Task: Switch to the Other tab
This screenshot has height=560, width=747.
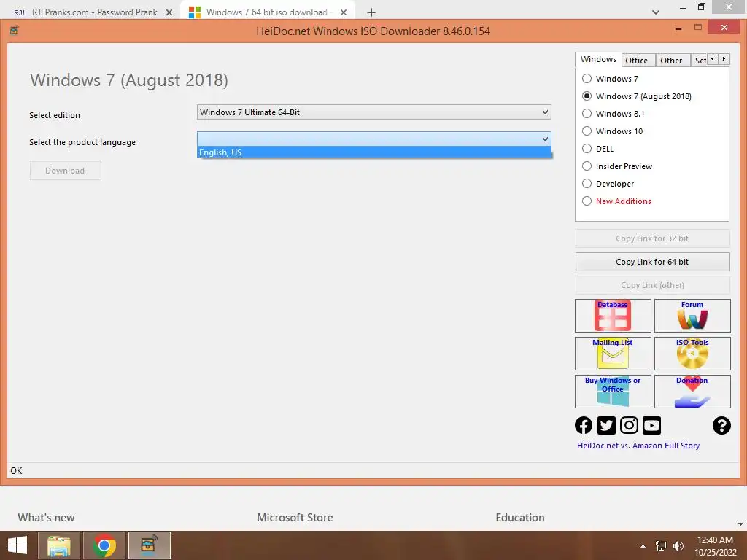Action: coord(671,61)
